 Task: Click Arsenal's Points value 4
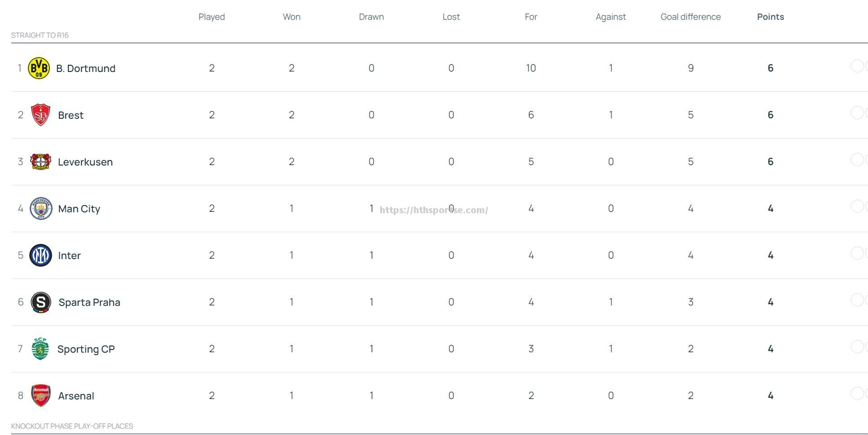(x=770, y=395)
